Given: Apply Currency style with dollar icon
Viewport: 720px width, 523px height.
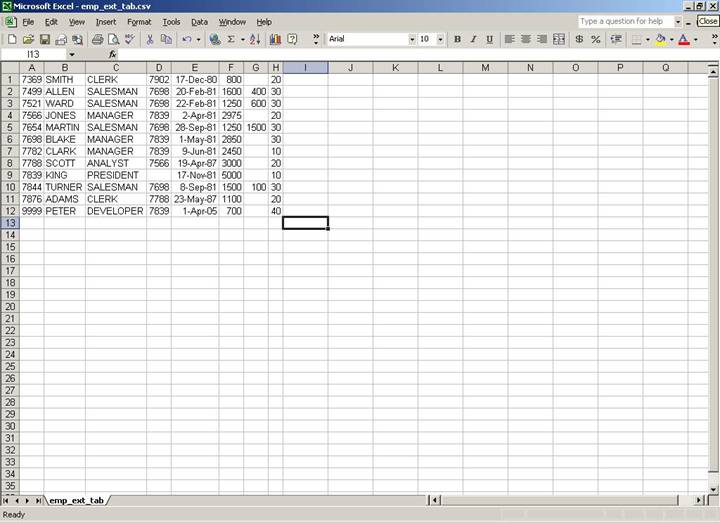Looking at the screenshot, I should click(580, 39).
